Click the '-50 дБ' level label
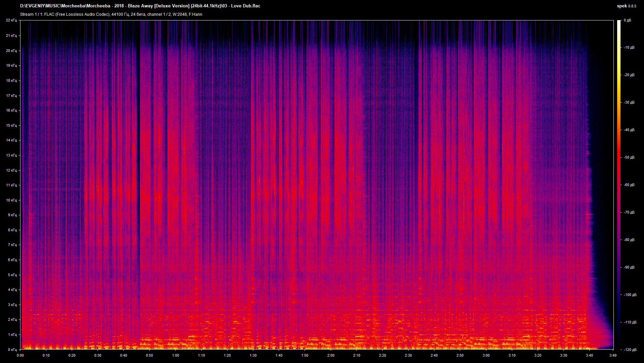The height and width of the screenshot is (363, 644). click(629, 158)
